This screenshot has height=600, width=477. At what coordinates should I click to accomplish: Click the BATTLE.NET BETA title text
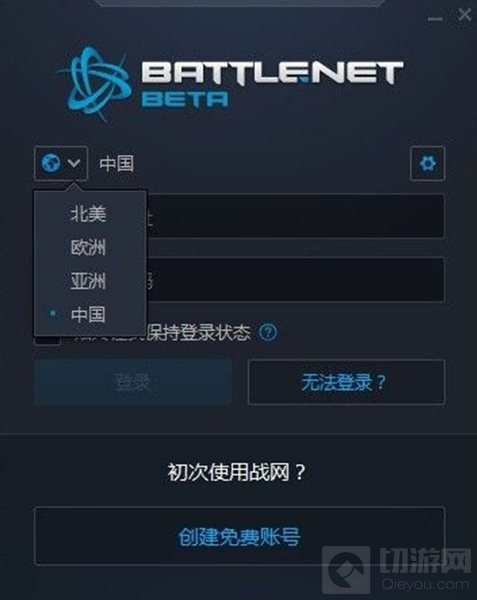[x=272, y=84]
